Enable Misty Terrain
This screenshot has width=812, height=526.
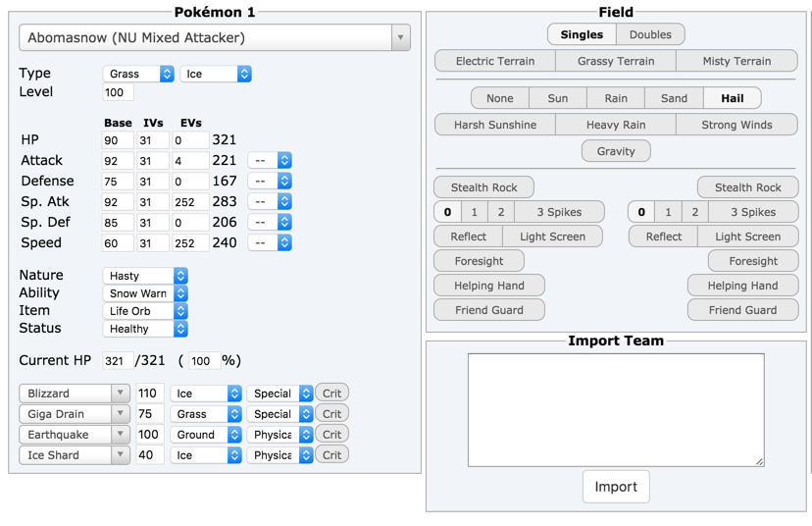coord(736,61)
